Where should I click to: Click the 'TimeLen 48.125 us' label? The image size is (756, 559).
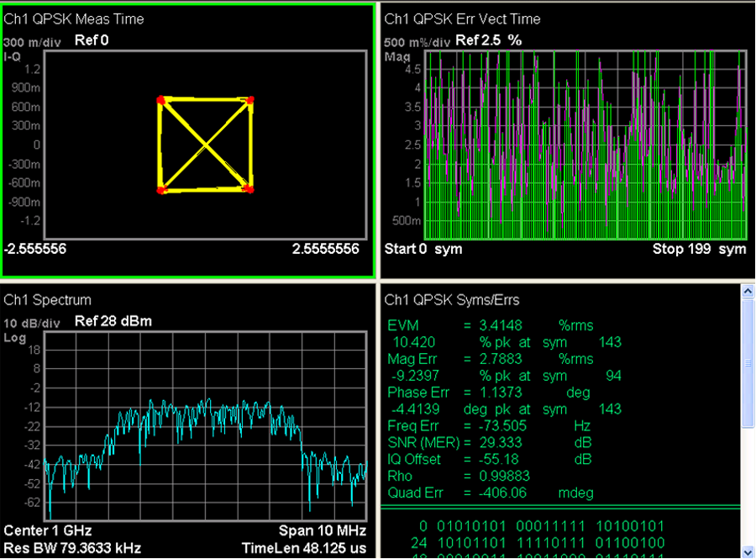tap(304, 548)
